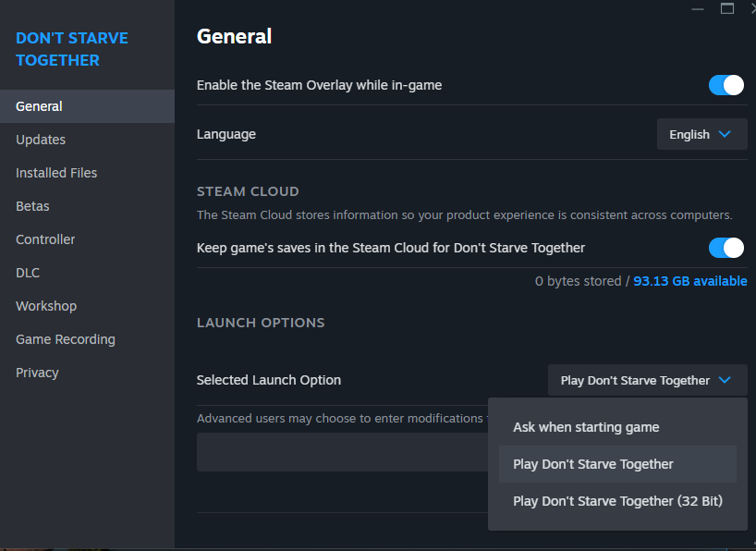
Task: Open the Privacy section
Action: click(x=37, y=373)
